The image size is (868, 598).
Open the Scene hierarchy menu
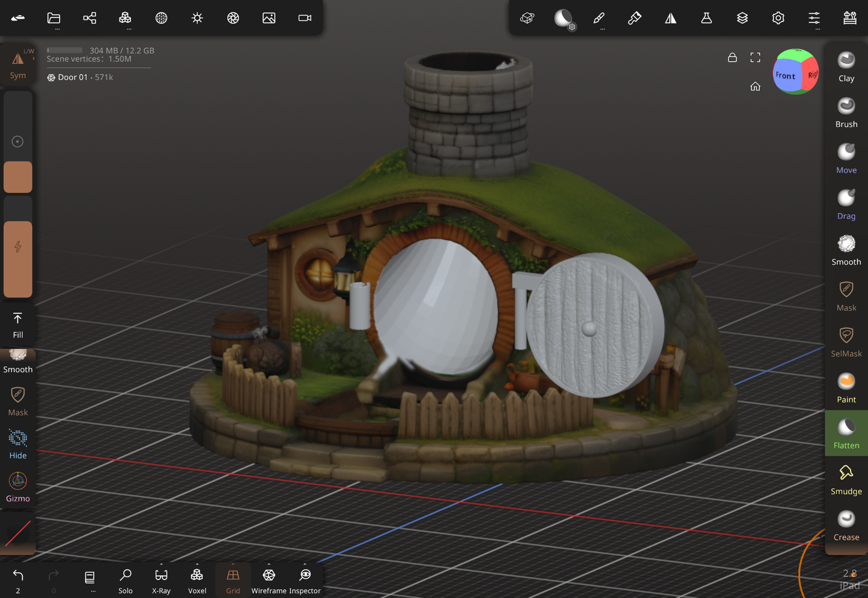(x=90, y=18)
